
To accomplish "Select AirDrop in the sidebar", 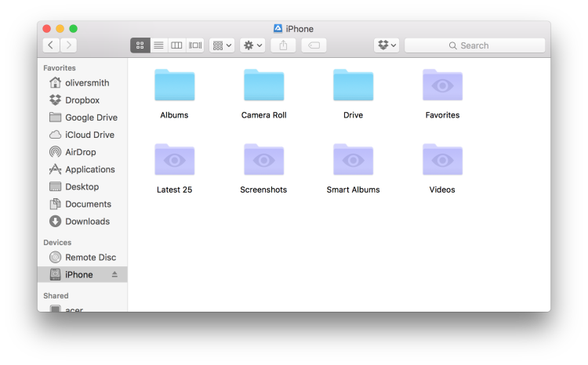I will 82,152.
